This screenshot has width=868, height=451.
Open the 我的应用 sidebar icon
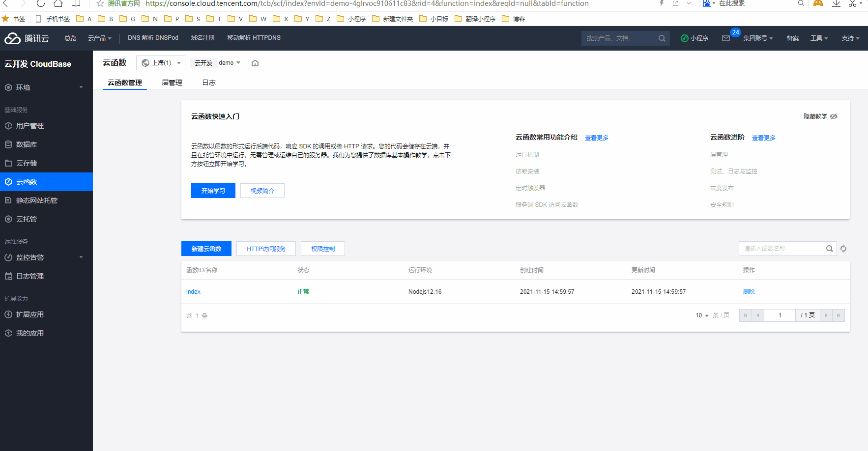click(x=8, y=333)
